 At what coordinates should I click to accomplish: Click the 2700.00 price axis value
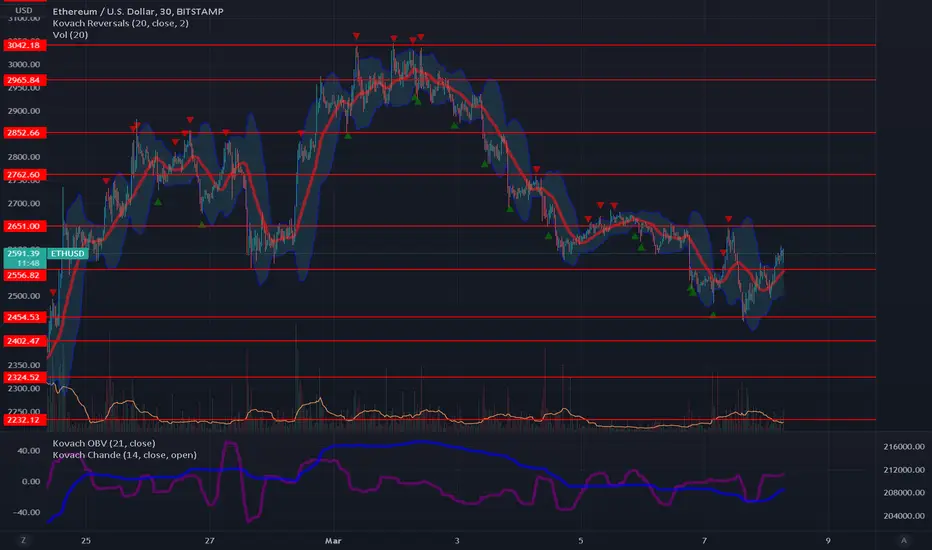click(24, 204)
